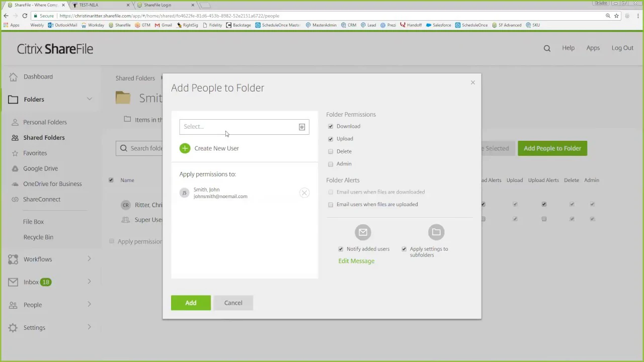The width and height of the screenshot is (644, 362).
Task: Click the envelope notify icon
Action: click(363, 232)
